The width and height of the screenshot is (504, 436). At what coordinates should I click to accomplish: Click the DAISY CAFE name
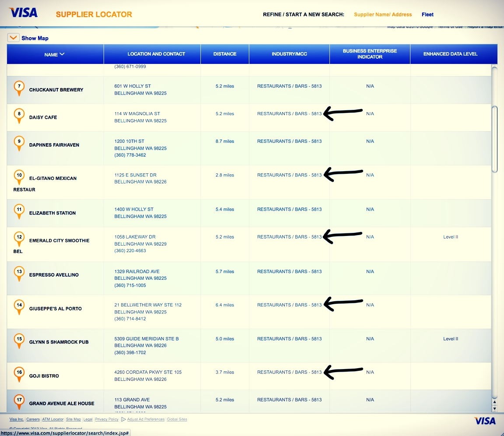coord(43,117)
